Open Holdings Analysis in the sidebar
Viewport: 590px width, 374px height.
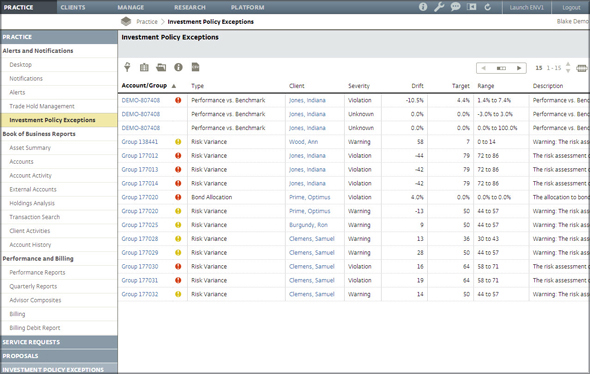[32, 203]
